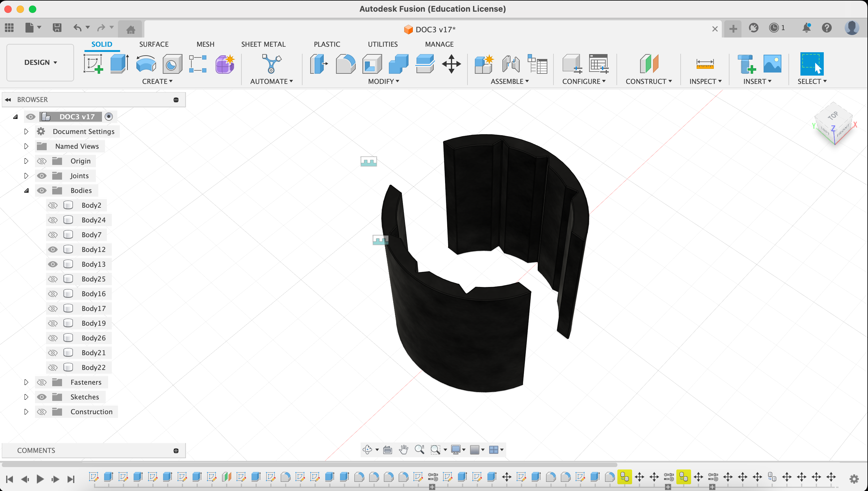Toggle visibility of Origin folder
Image resolution: width=868 pixels, height=491 pixels.
(x=42, y=161)
